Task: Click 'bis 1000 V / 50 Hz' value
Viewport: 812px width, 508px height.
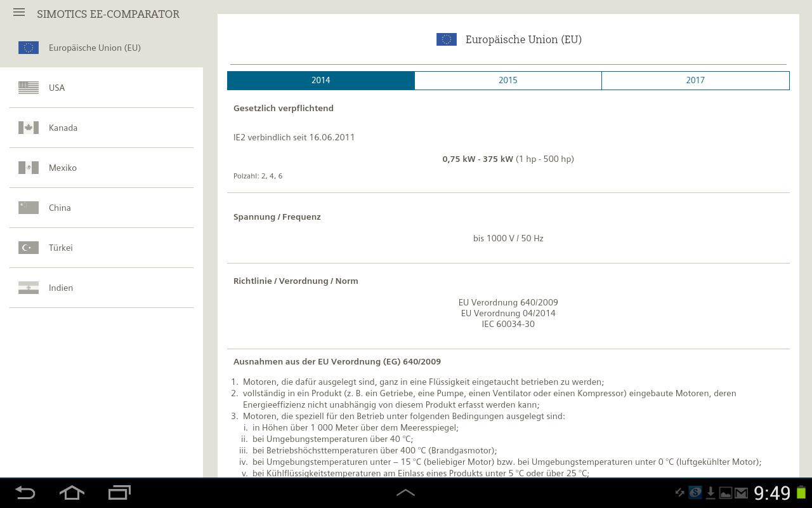Action: tap(508, 238)
